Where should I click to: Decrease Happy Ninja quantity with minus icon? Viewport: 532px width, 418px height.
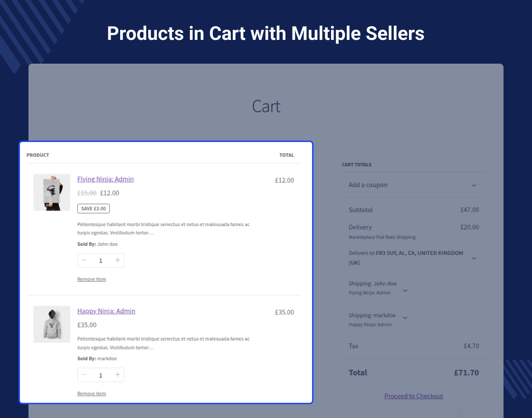(x=84, y=375)
